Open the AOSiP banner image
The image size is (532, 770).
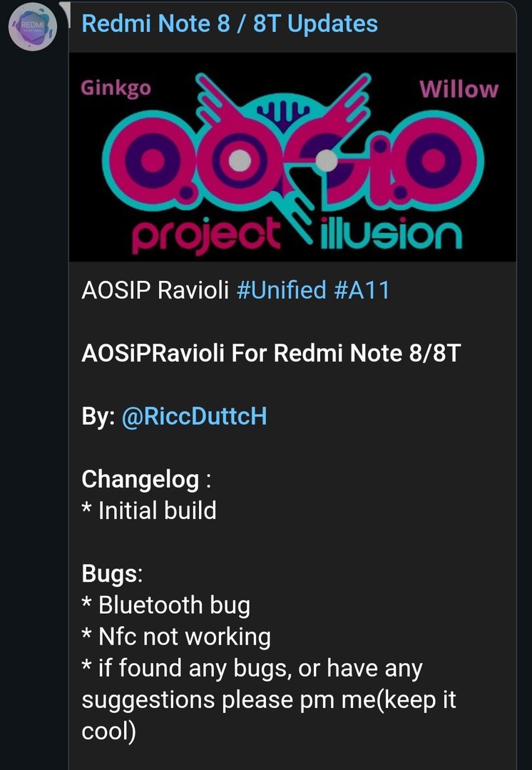(x=292, y=157)
